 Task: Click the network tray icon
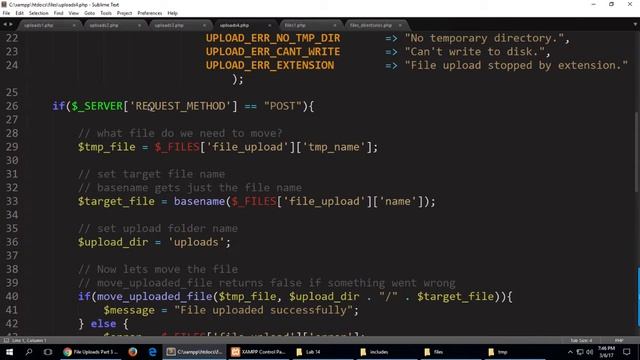tap(580, 352)
